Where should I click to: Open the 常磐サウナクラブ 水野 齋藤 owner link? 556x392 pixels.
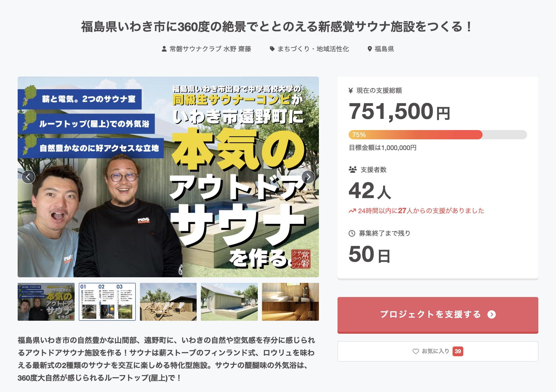pyautogui.click(x=210, y=49)
